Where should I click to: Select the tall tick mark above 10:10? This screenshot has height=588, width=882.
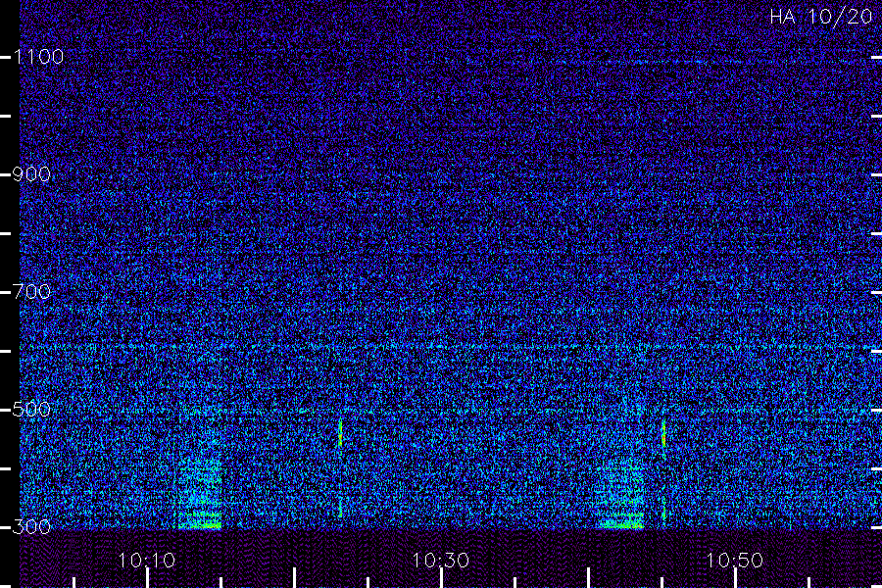tap(147, 578)
